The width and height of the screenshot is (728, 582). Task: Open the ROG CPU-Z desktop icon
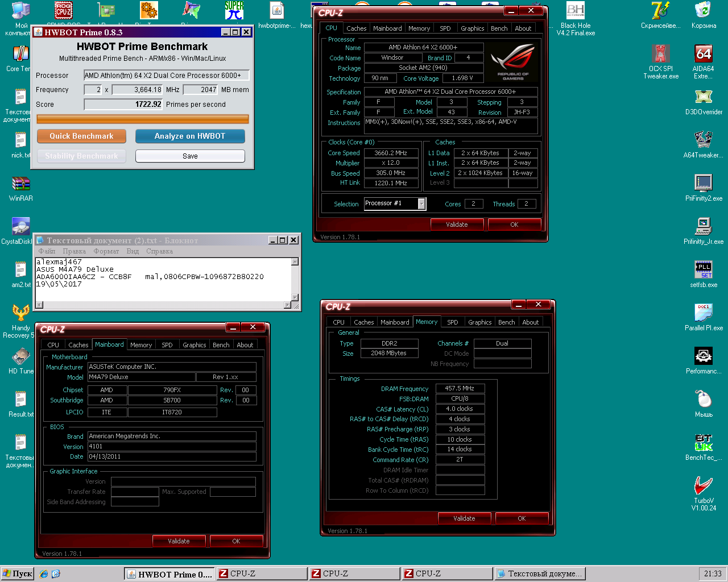click(63, 10)
